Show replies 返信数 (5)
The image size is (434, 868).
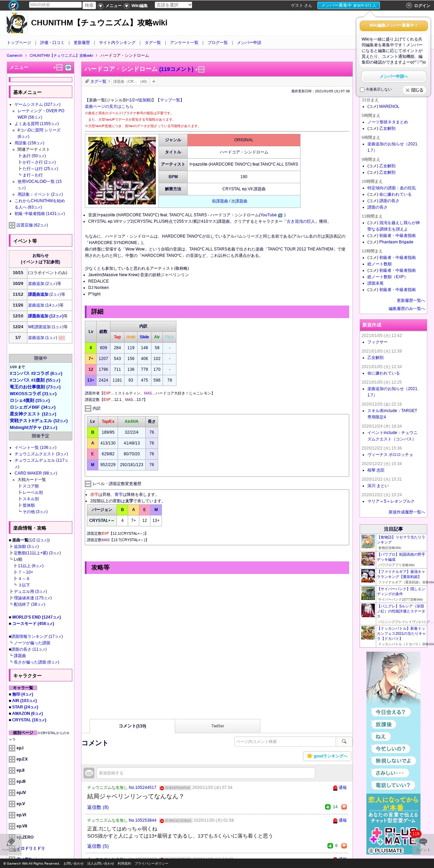(x=98, y=846)
